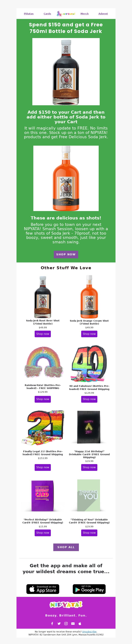Open the Merch menu link

tap(85, 14)
